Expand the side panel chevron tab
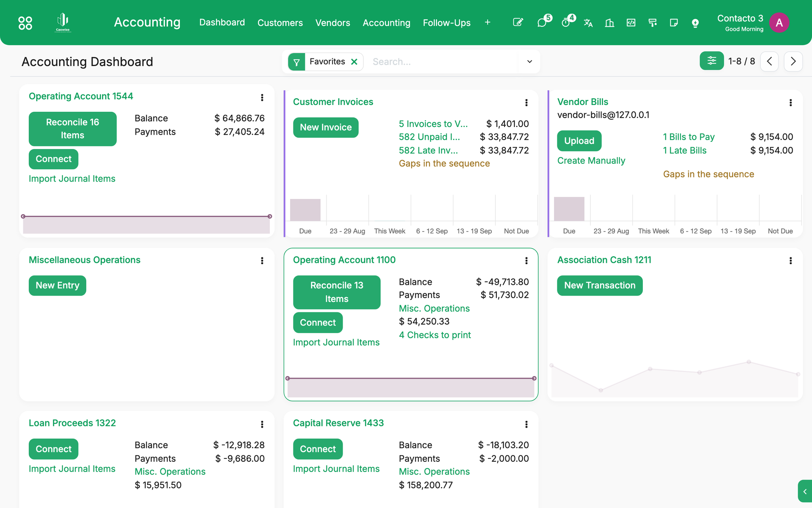 (x=805, y=491)
